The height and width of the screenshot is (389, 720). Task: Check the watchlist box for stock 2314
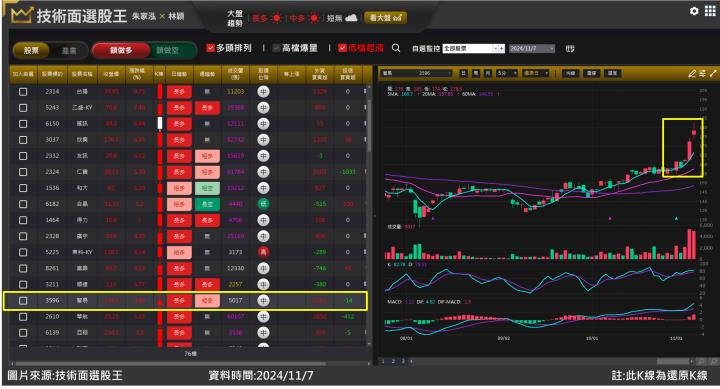pos(23,92)
